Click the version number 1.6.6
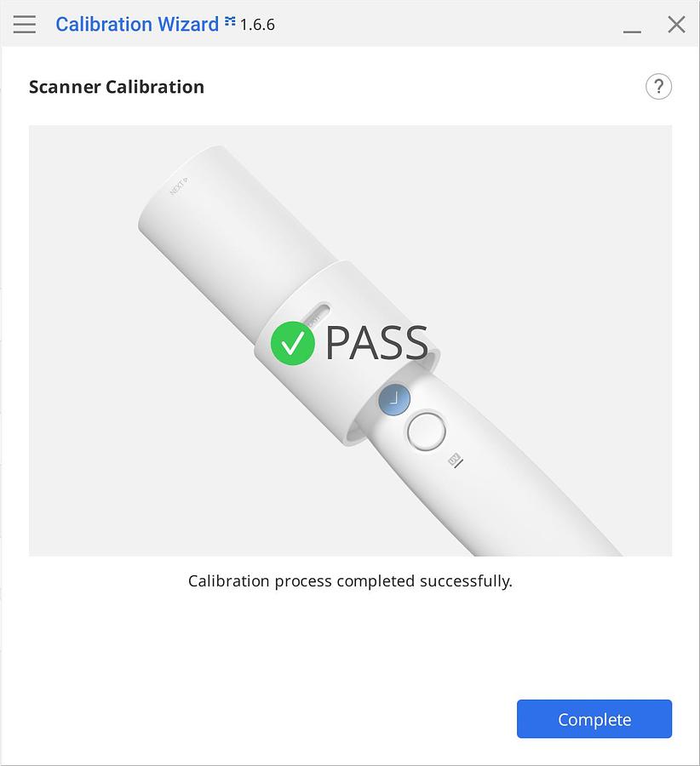Screen dimensions: 700x766 pyautogui.click(x=257, y=25)
